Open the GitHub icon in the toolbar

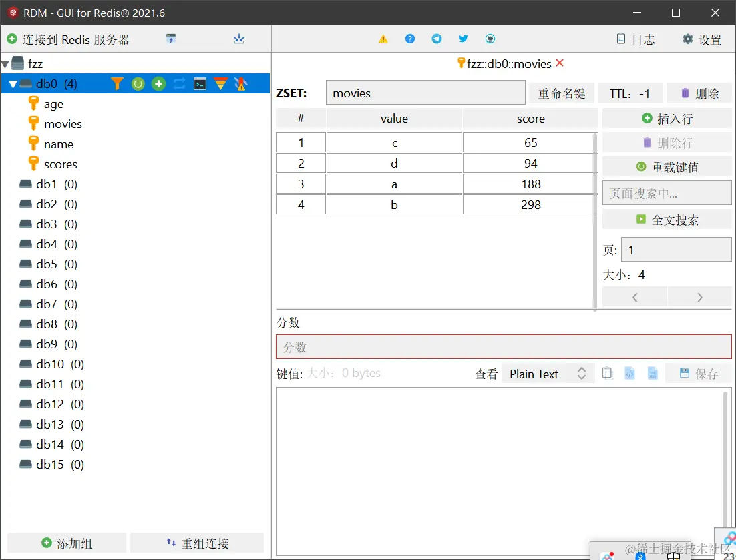[490, 39]
